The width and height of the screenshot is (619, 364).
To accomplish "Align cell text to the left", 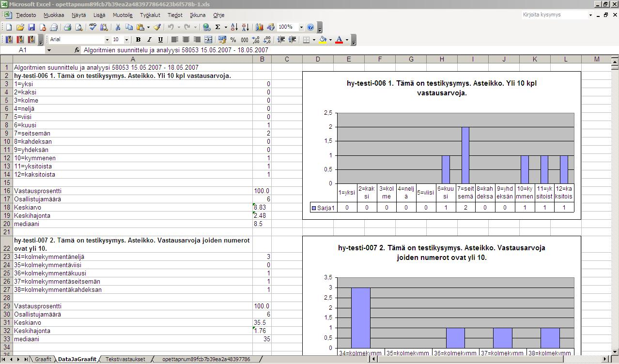I will coord(174,40).
